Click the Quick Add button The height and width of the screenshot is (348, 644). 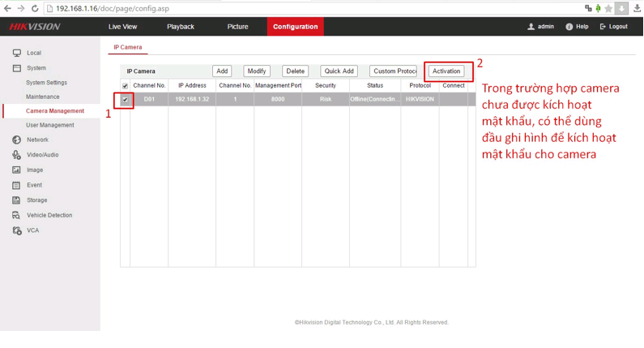click(x=338, y=71)
